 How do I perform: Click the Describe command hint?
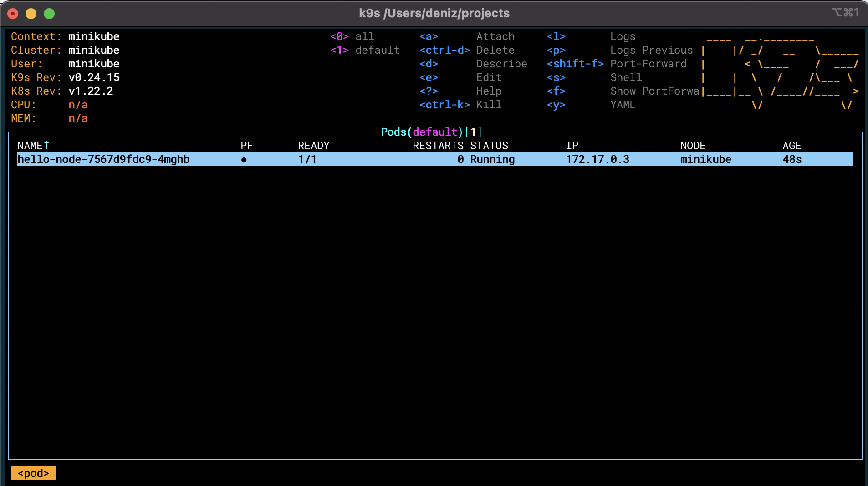coord(501,64)
